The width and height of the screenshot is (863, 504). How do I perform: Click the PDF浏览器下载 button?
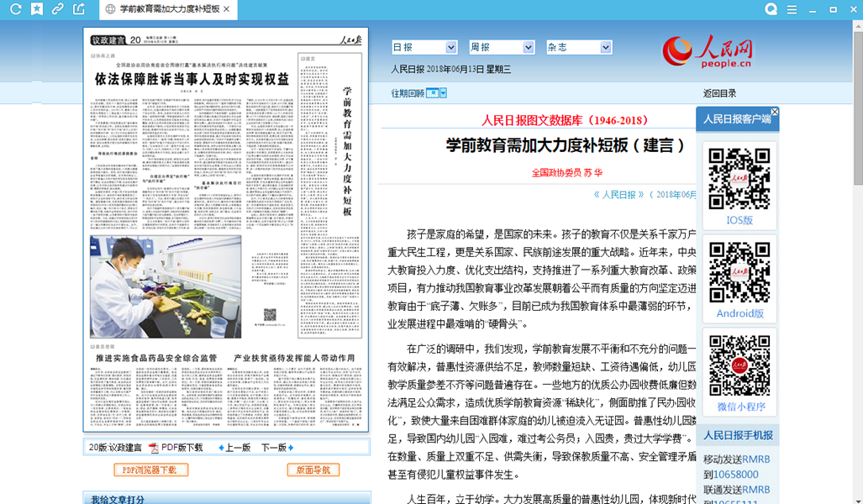point(150,470)
